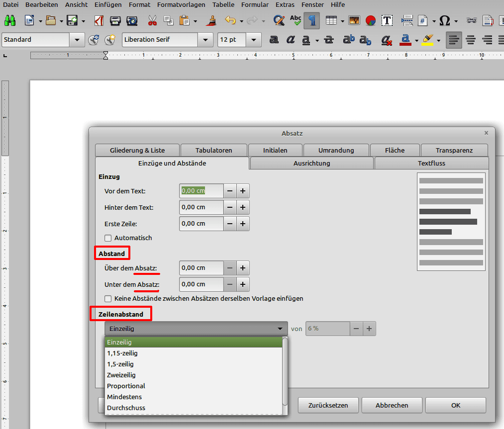Click the Superscript icon
The width and height of the screenshot is (504, 429).
349,40
